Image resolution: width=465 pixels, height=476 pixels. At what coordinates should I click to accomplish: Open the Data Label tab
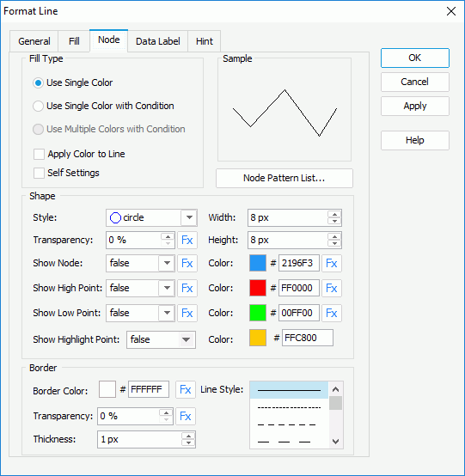[157, 41]
